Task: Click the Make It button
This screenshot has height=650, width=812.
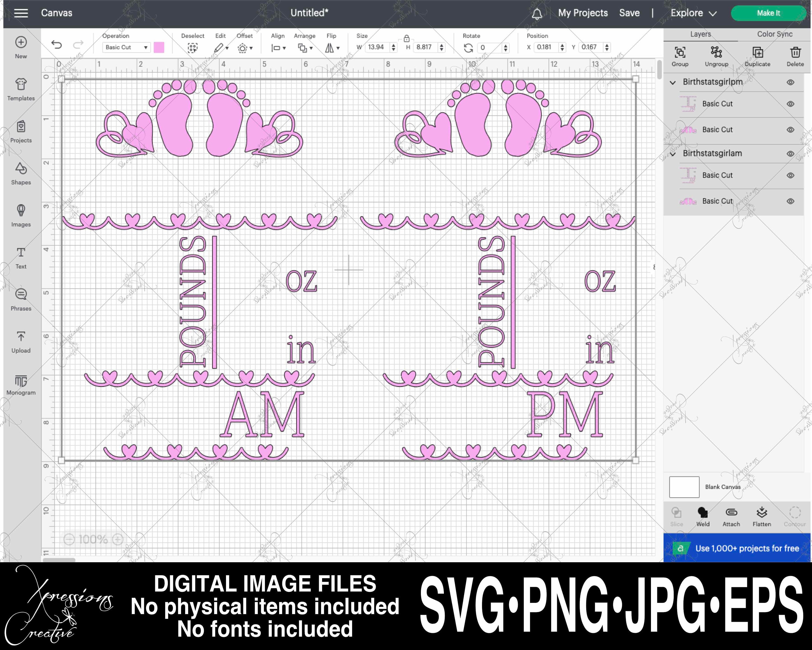Action: (x=768, y=12)
